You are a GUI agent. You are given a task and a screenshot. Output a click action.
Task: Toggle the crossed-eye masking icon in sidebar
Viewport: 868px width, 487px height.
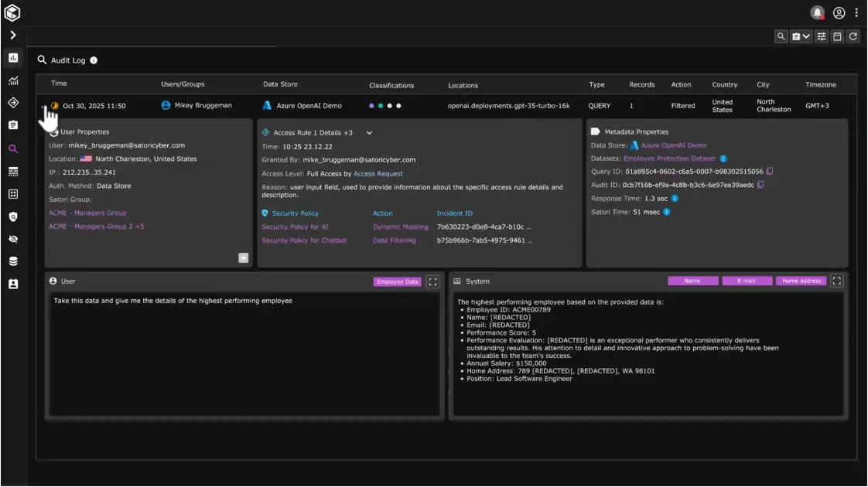coord(13,240)
